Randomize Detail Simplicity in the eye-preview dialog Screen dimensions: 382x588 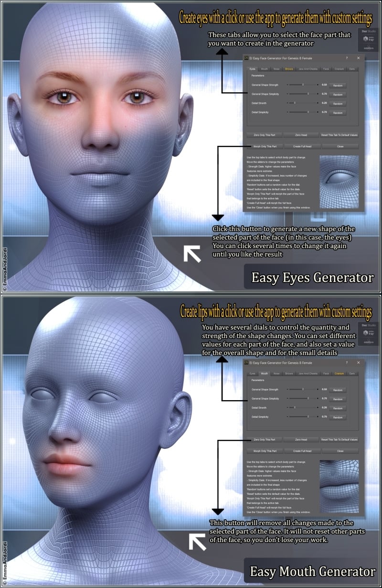click(338, 112)
